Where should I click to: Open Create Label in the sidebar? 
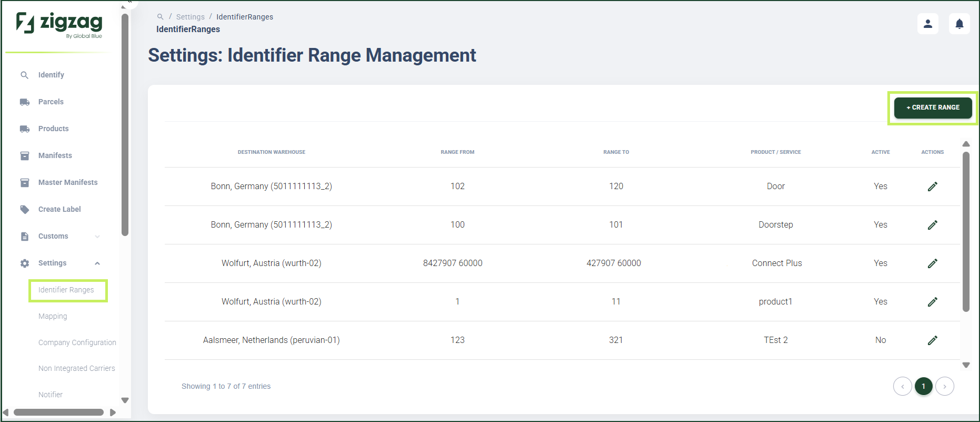point(59,209)
